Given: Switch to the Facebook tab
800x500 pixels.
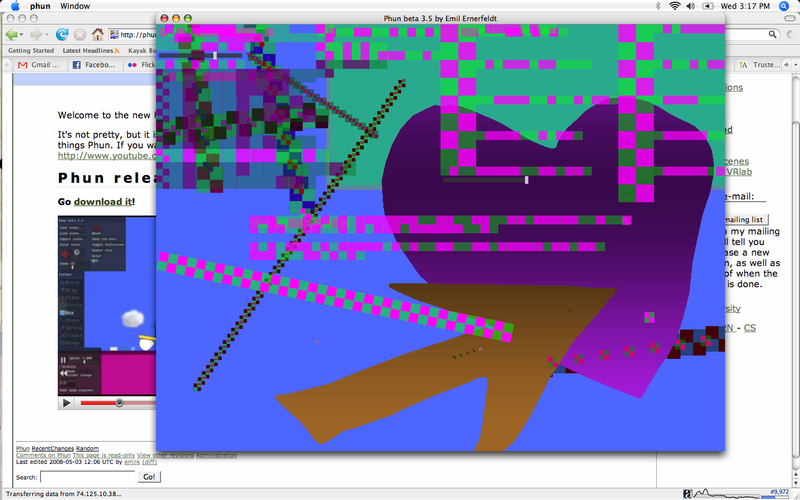Looking at the screenshot, I should click(95, 65).
